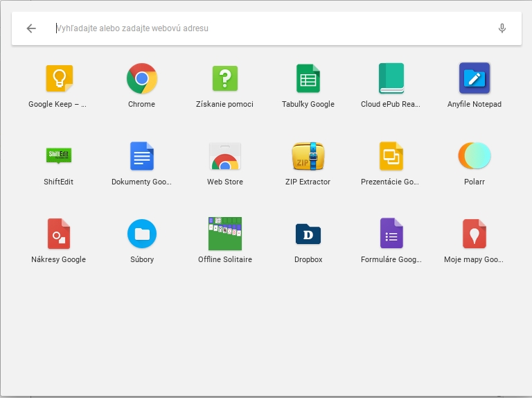Viewport: 532px width, 398px height.
Task: Click the back arrow in search bar
Action: (x=31, y=28)
